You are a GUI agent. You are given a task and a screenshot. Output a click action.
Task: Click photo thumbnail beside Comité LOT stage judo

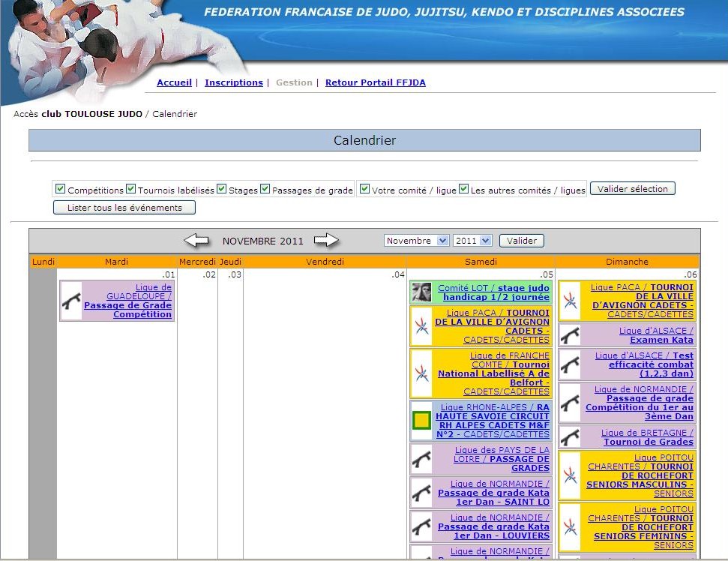pos(421,292)
